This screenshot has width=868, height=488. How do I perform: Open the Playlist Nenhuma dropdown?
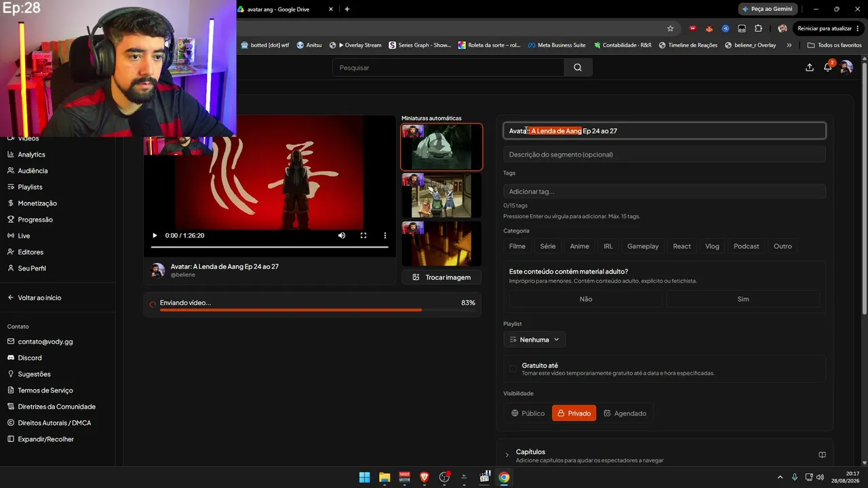click(x=534, y=340)
